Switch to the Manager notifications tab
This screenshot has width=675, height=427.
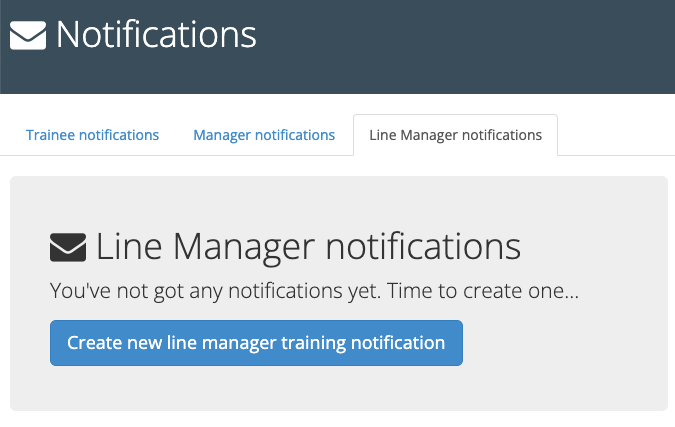[264, 135]
